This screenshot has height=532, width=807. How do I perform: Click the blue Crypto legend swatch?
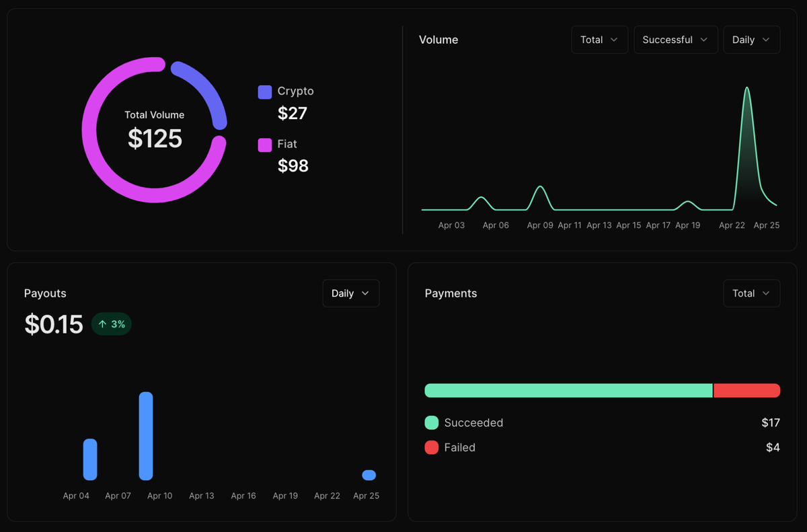[x=264, y=91]
